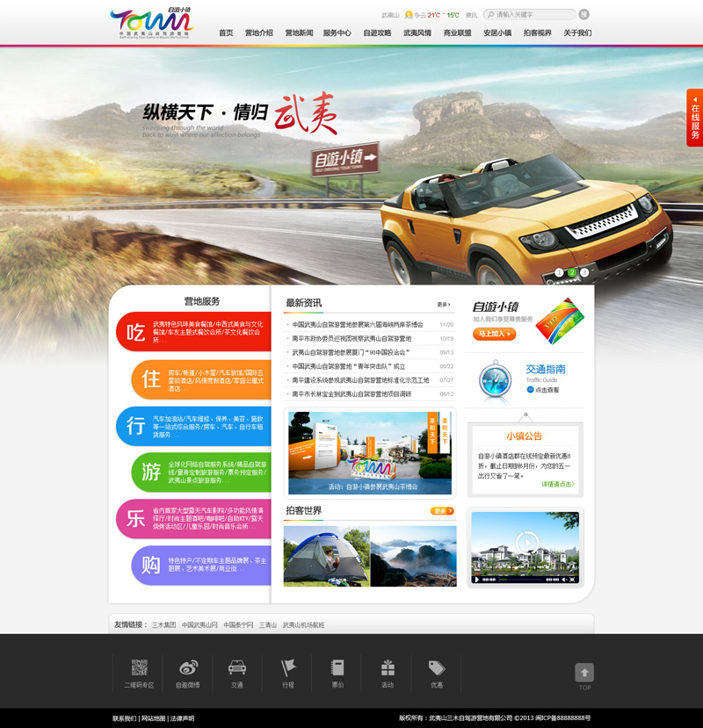This screenshot has height=728, width=703.
Task: Switch to banner slide indicator 3
Action: tap(584, 272)
